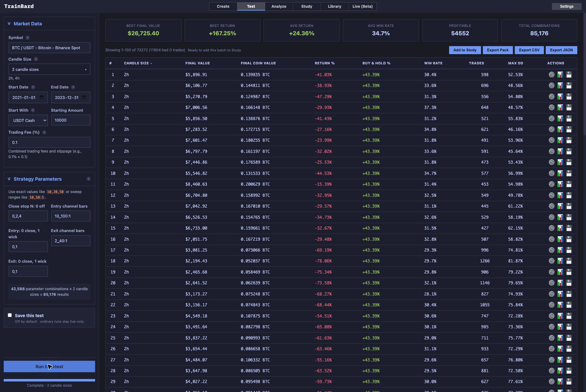586x392 pixels.
Task: Click the Entry channel bars input field
Action: tap(71, 216)
